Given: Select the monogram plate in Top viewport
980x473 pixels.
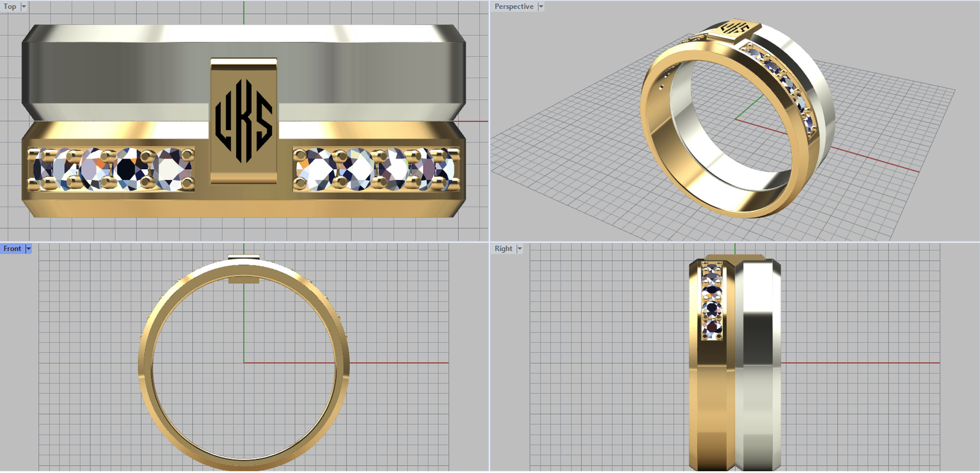Looking at the screenshot, I should pos(244,121).
